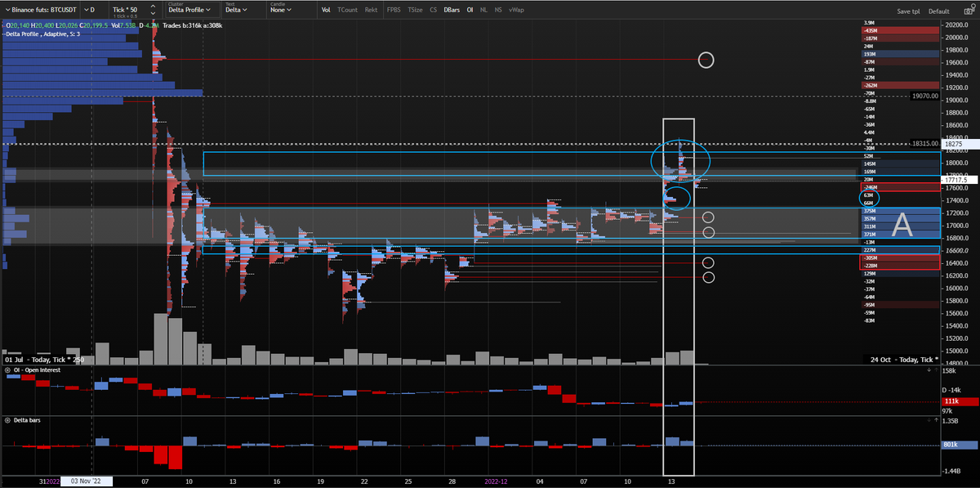Select the 18315.00 price level label

pyautogui.click(x=926, y=143)
